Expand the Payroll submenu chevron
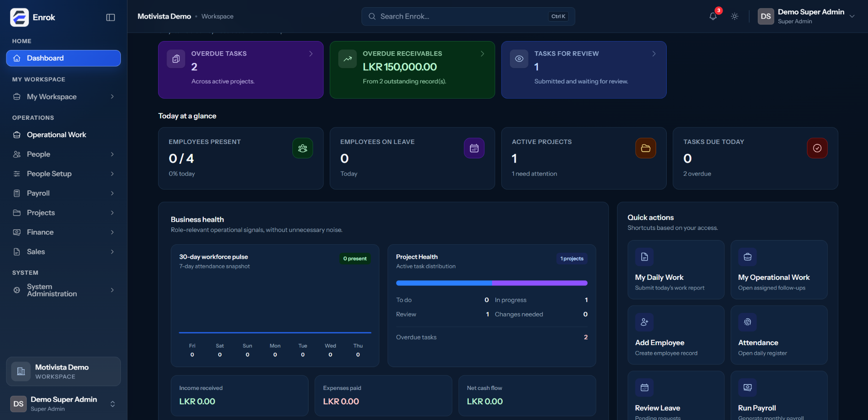The width and height of the screenshot is (868, 420). (x=112, y=193)
